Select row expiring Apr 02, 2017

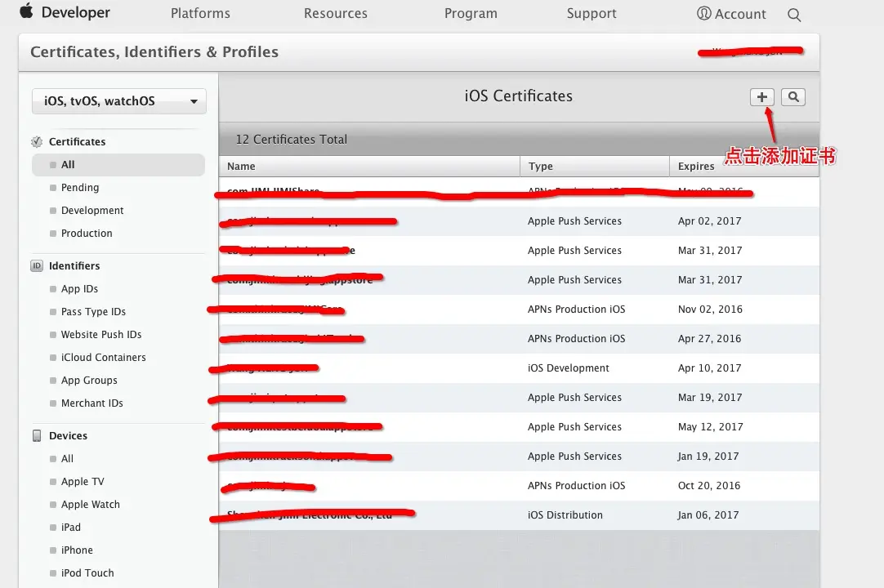click(519, 221)
